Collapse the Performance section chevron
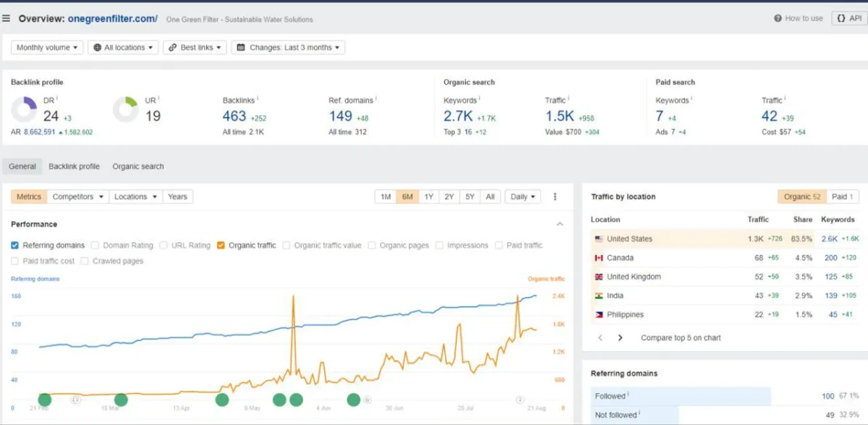 560,224
